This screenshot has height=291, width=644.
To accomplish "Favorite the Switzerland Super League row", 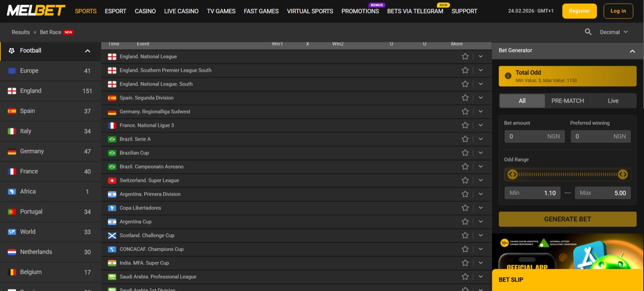I will point(465,180).
